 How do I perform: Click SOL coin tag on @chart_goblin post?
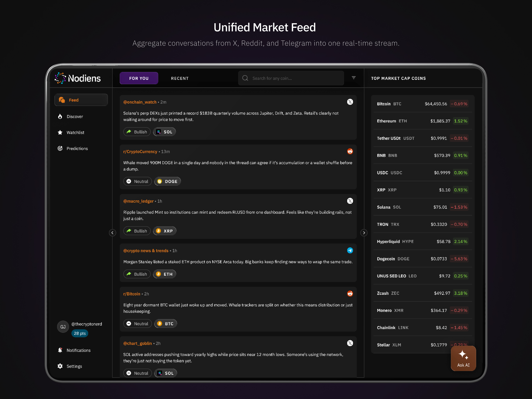[x=165, y=373]
